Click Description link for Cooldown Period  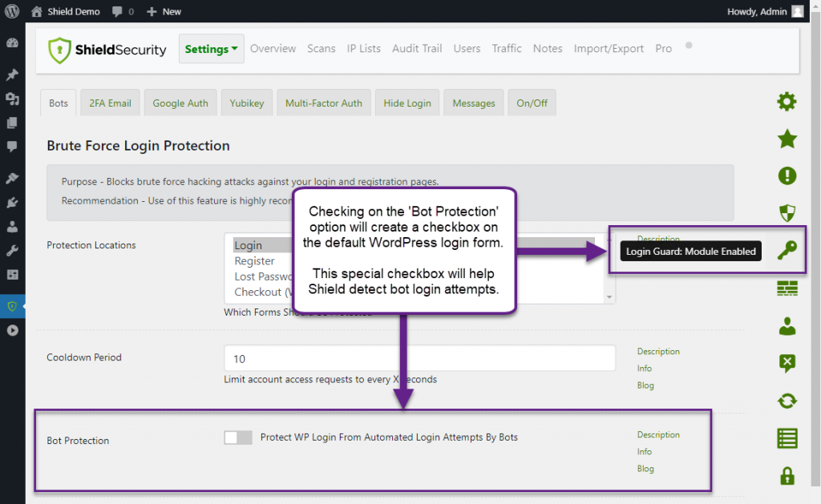tap(658, 351)
